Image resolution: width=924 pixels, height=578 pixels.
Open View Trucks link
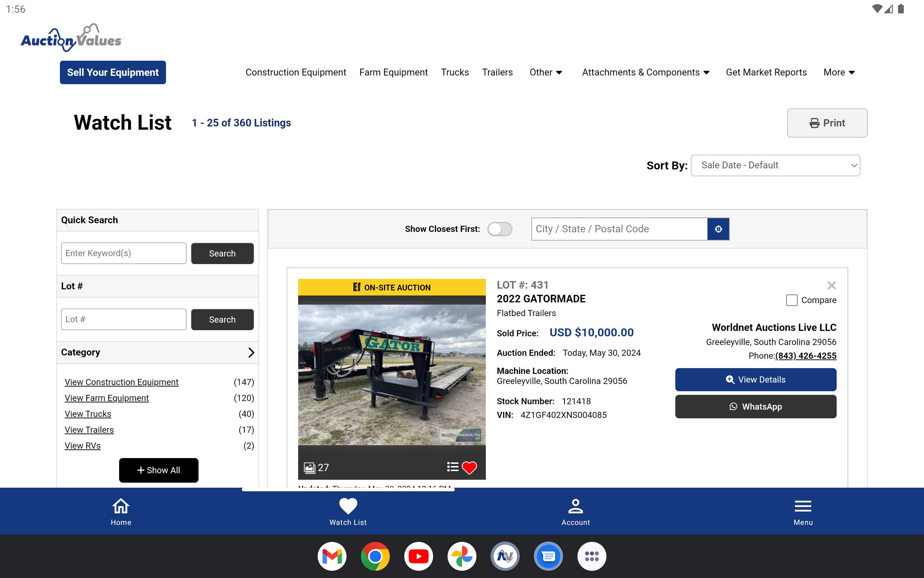pyautogui.click(x=88, y=414)
